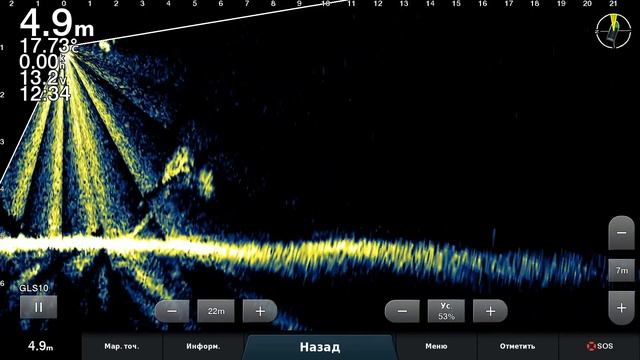Click the compass heading indicator
The height and width of the screenshot is (360, 640).
pyautogui.click(x=613, y=31)
